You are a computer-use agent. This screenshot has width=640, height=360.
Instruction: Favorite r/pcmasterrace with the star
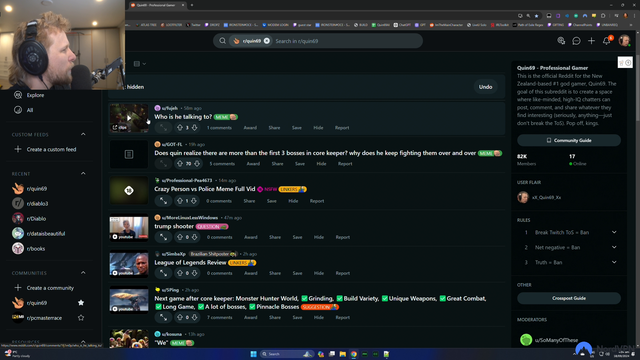pos(81,318)
